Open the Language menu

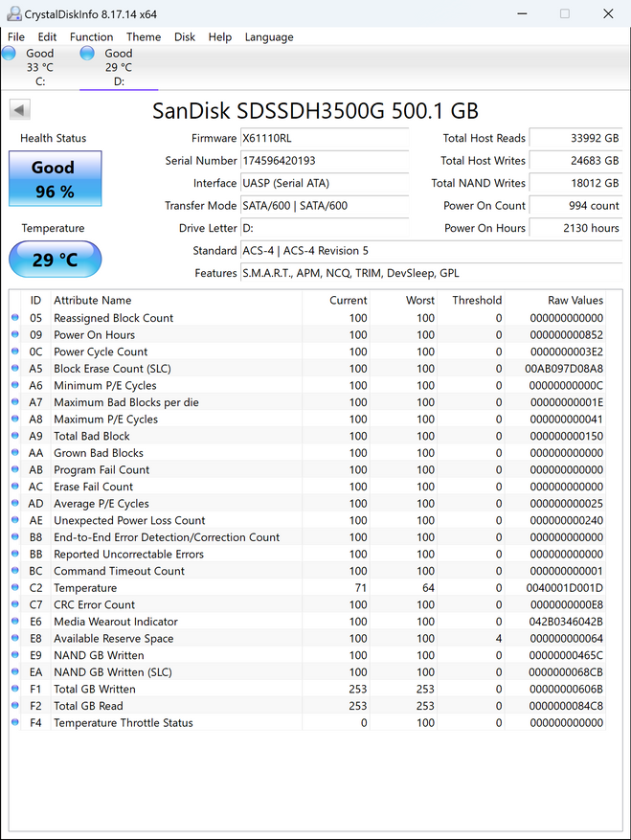[x=269, y=37]
